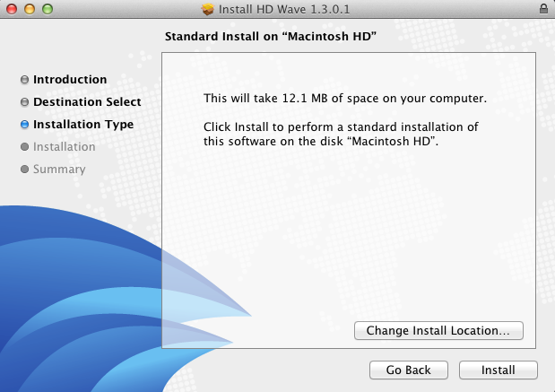Click the Install button
Image resolution: width=555 pixels, height=392 pixels.
[498, 370]
